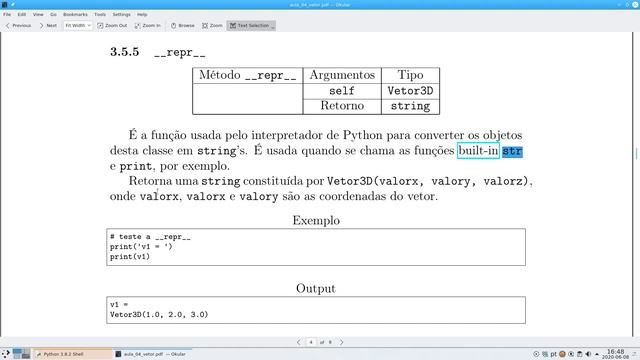Click the virtual desktop pager
This screenshot has height=360, width=640.
click(21, 353)
